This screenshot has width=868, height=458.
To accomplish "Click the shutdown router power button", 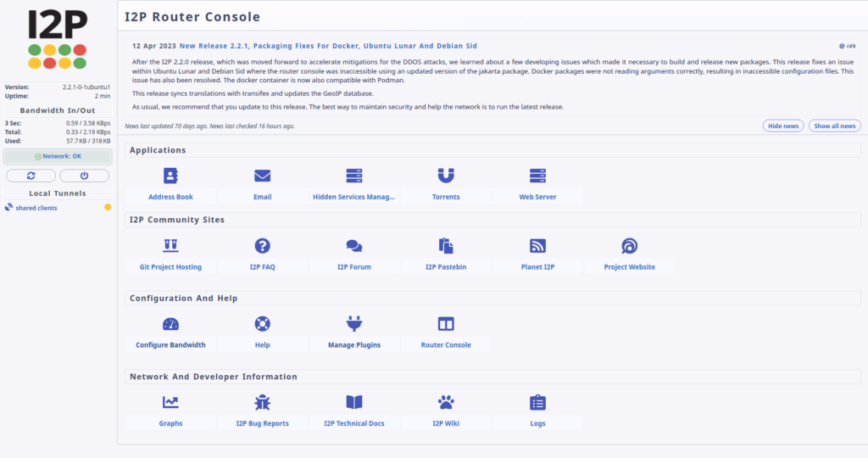I will 84,176.
